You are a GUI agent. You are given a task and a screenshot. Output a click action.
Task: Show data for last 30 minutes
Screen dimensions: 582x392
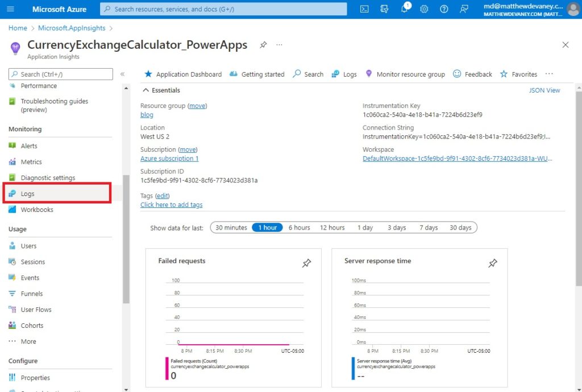point(231,228)
